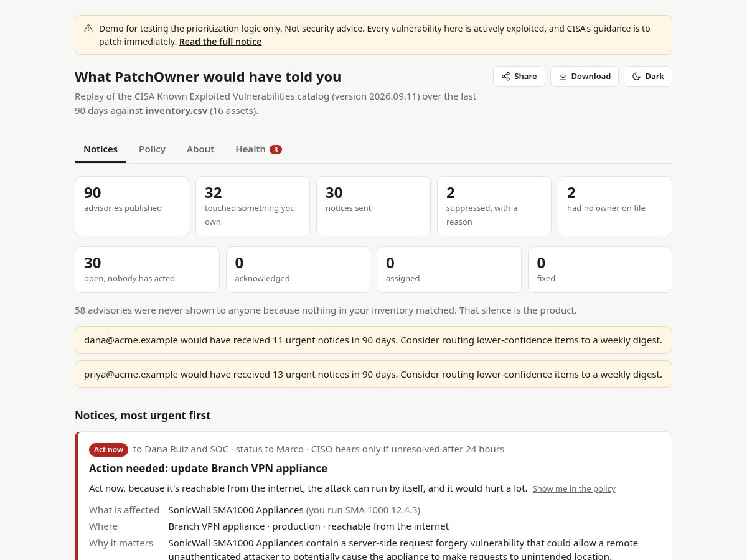Screen dimensions: 747x560
Task: Click the red 3 badge on Health
Action: tap(276, 149)
